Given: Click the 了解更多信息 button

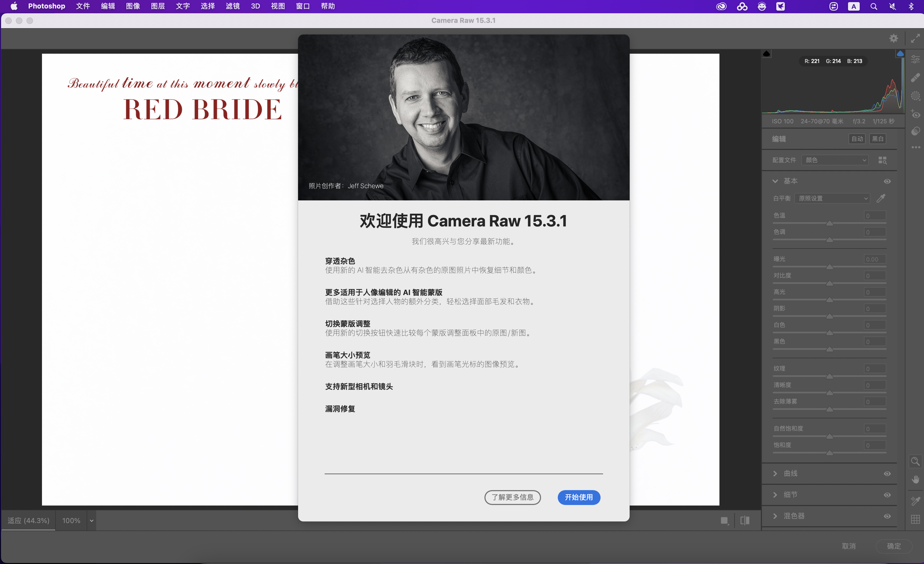Looking at the screenshot, I should (512, 497).
